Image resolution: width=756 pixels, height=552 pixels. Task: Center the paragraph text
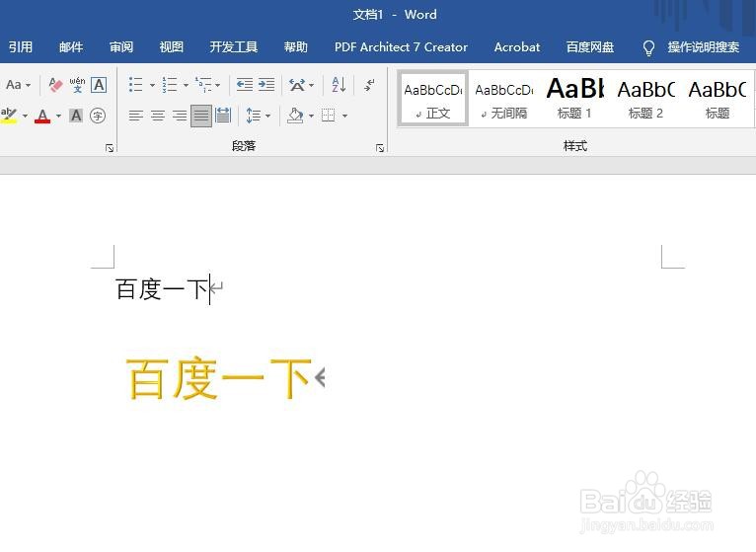click(158, 116)
